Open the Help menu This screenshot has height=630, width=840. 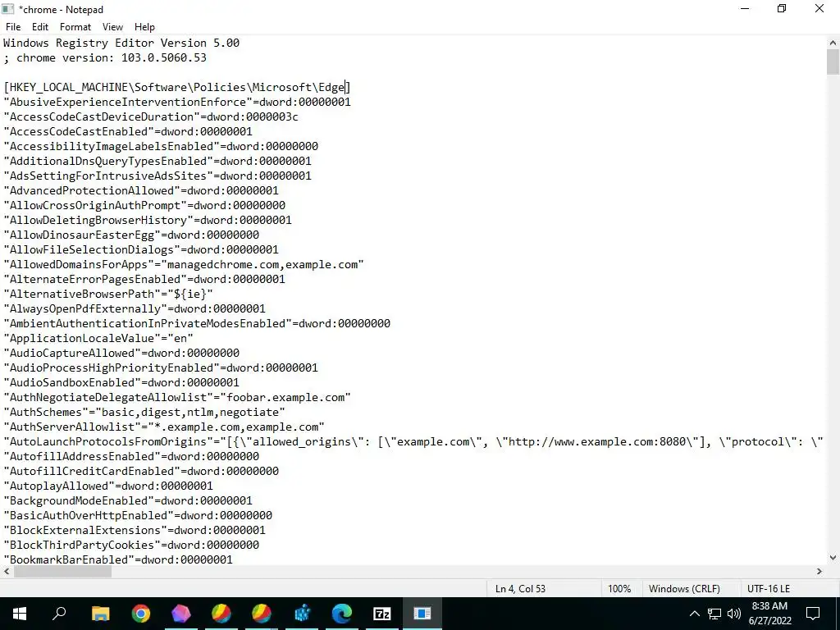coord(144,27)
